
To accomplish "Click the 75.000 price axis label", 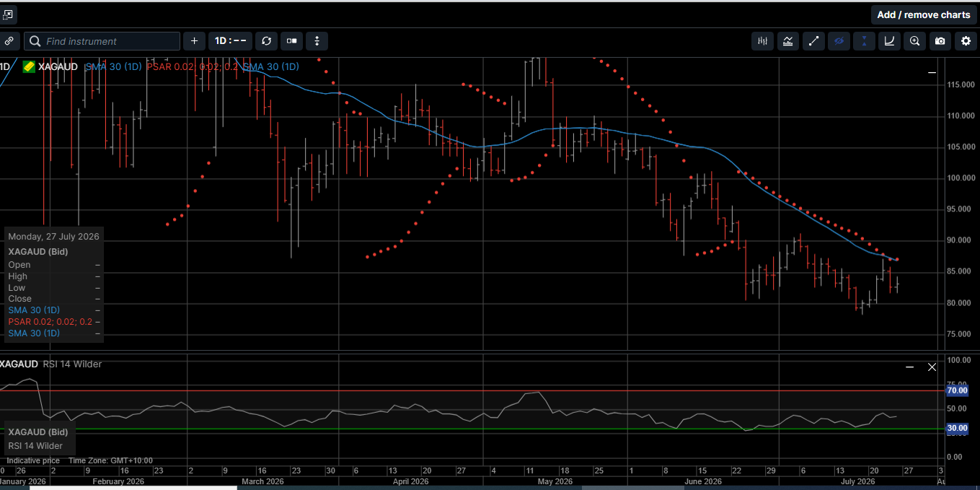I will tap(961, 333).
